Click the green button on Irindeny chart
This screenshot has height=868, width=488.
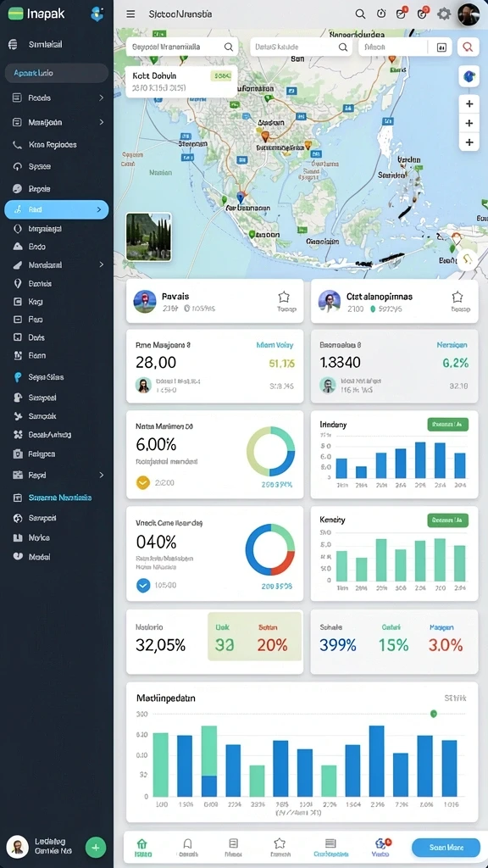click(447, 425)
